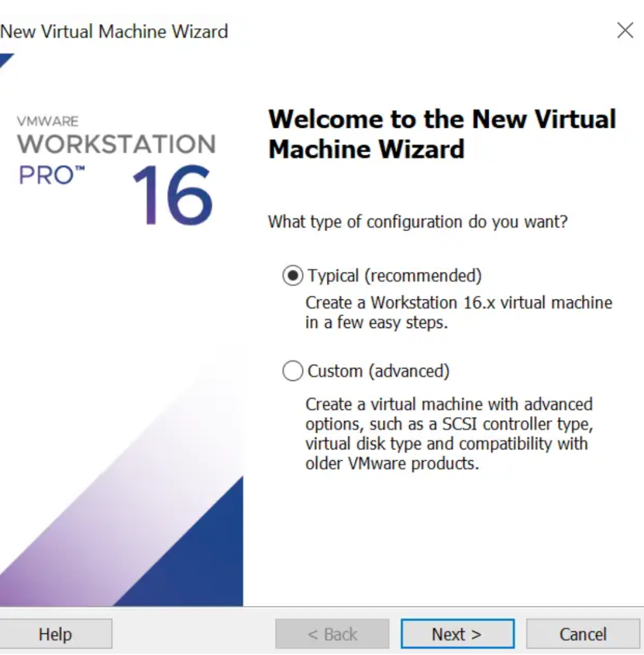This screenshot has height=655, width=644.
Task: Close the New Virtual Machine Wizard window
Action: point(625,31)
